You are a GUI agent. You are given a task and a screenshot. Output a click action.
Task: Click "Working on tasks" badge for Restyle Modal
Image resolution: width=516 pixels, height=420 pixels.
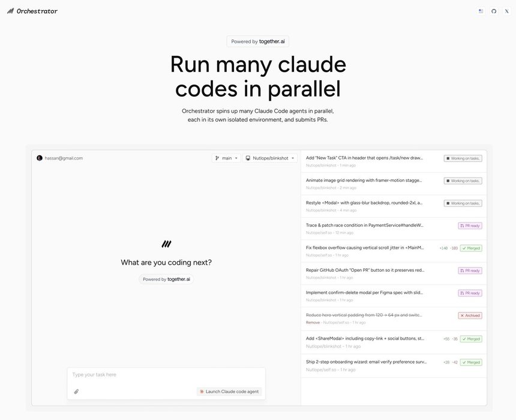coord(463,203)
